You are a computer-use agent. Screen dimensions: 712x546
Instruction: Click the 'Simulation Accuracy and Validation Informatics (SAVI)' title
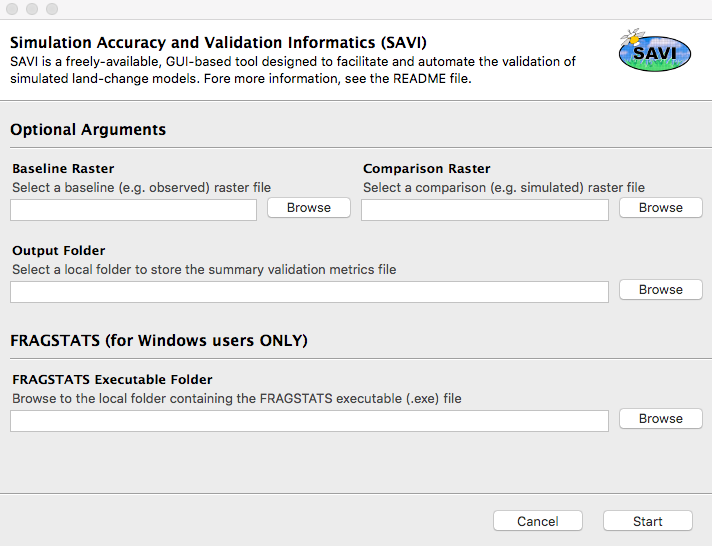pyautogui.click(x=218, y=42)
